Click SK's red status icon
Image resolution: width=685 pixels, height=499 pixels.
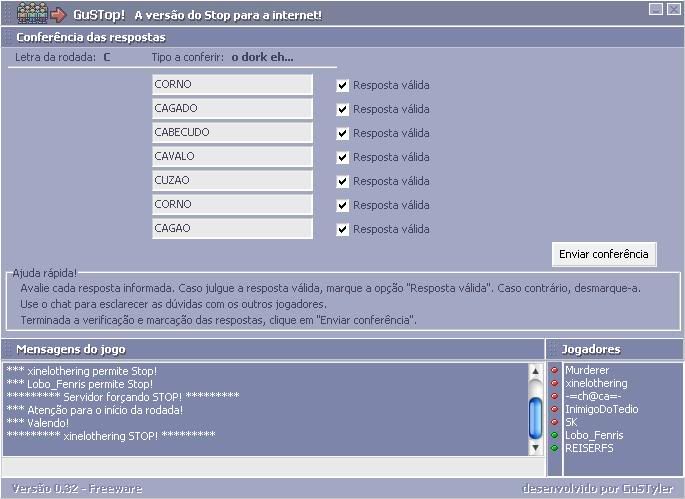[554, 422]
